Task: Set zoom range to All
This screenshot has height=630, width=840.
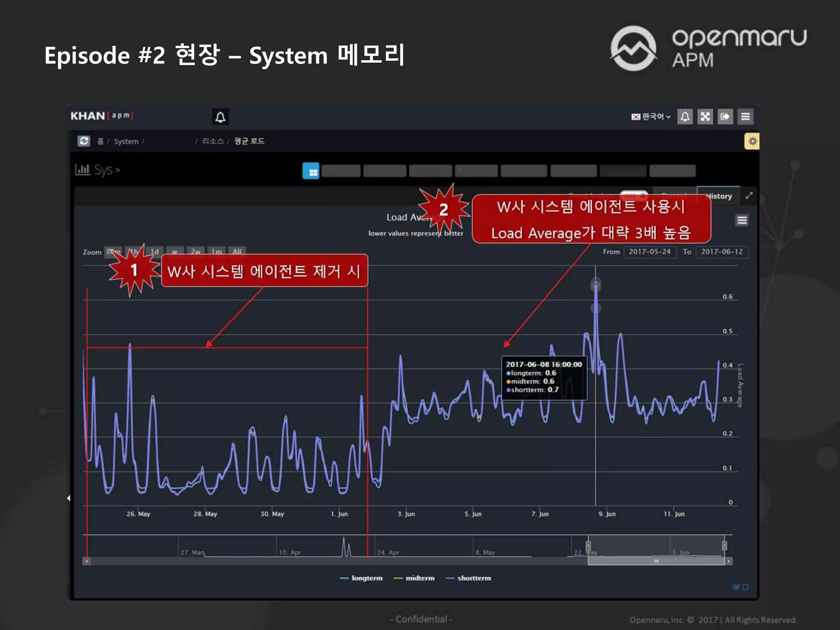Action: click(x=237, y=251)
